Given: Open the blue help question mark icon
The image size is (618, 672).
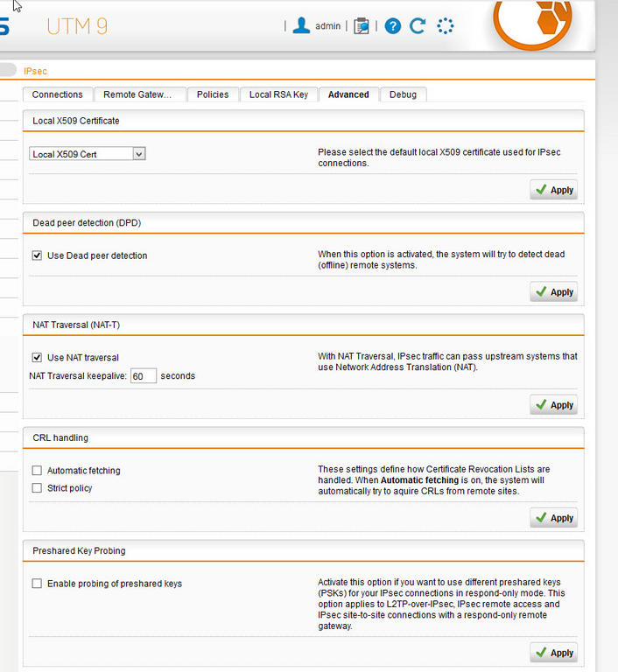Looking at the screenshot, I should click(393, 26).
